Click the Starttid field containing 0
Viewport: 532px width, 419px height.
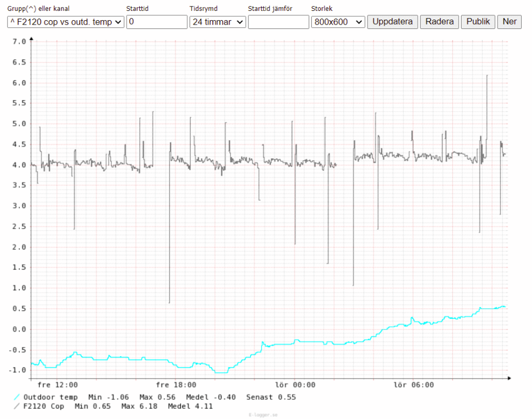(x=156, y=22)
